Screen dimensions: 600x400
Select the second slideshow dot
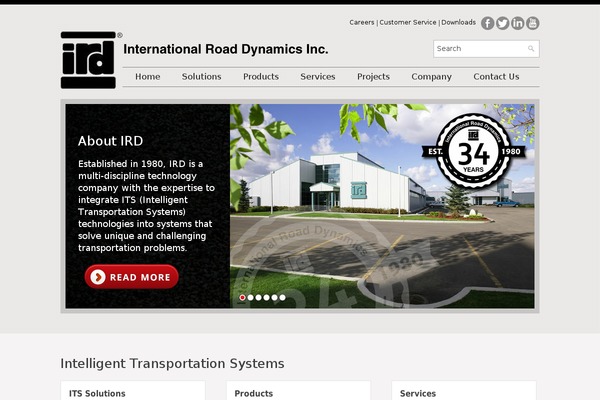250,297
